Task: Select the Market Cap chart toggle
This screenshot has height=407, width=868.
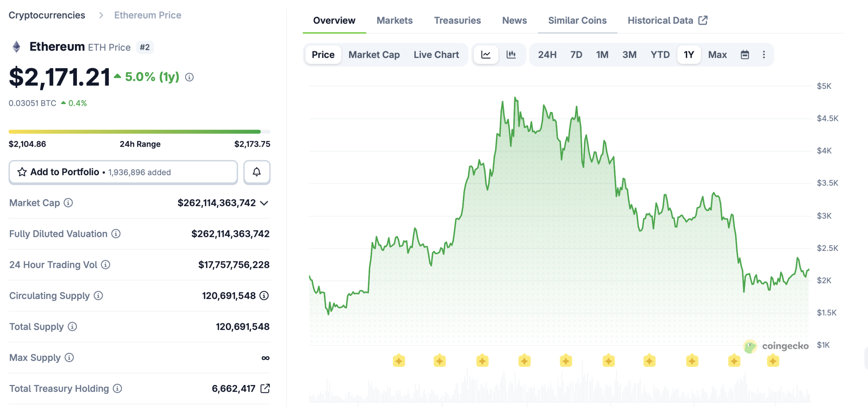Action: pyautogui.click(x=374, y=54)
